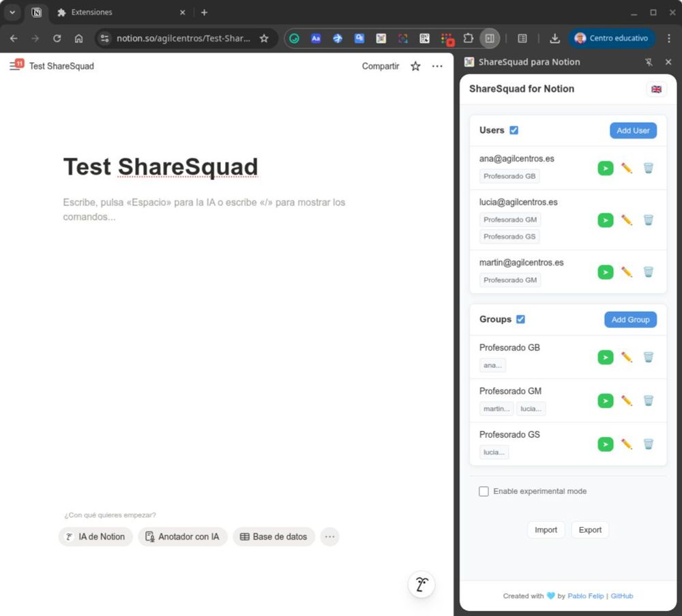682x616 pixels.
Task: Open the browser Extensions puzzle icon
Action: (468, 38)
